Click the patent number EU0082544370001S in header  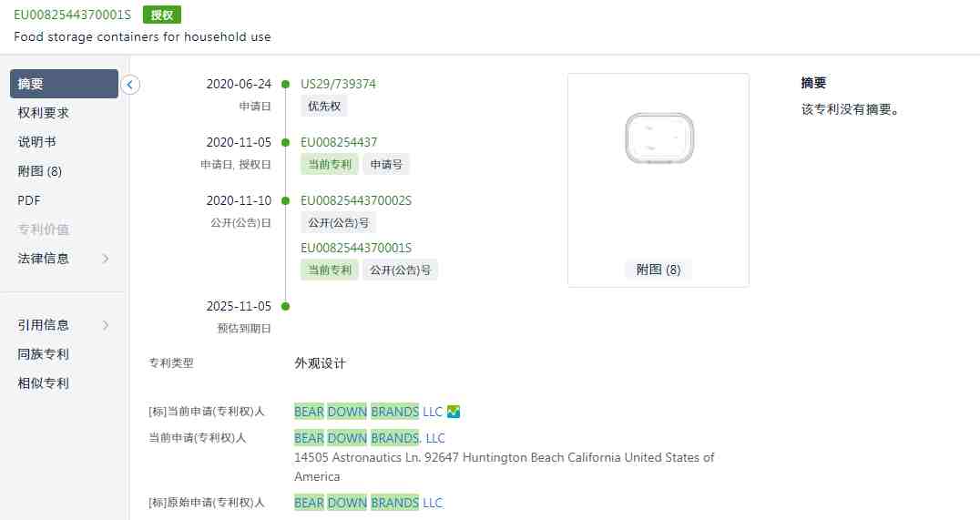coord(73,15)
